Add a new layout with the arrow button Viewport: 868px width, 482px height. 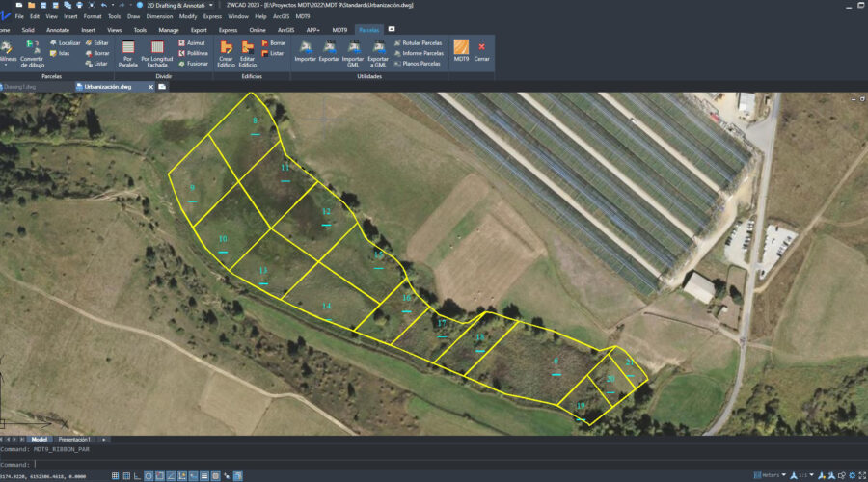pos(103,440)
